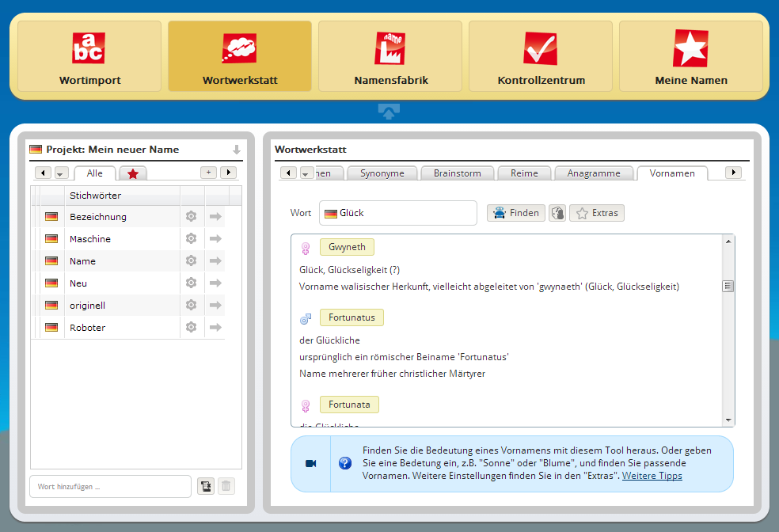Play the help video camera icon

pos(311,463)
